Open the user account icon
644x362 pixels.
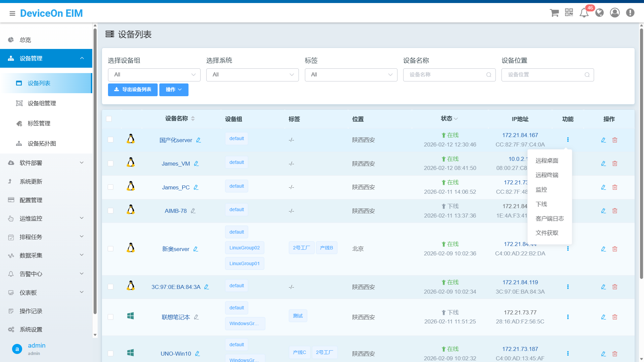coord(614,13)
